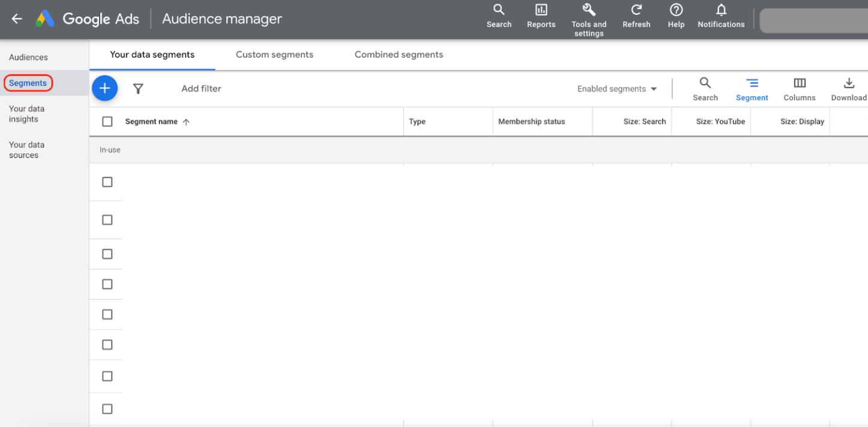Create a new segment with the plus button
The width and height of the screenshot is (868, 427).
pos(104,88)
